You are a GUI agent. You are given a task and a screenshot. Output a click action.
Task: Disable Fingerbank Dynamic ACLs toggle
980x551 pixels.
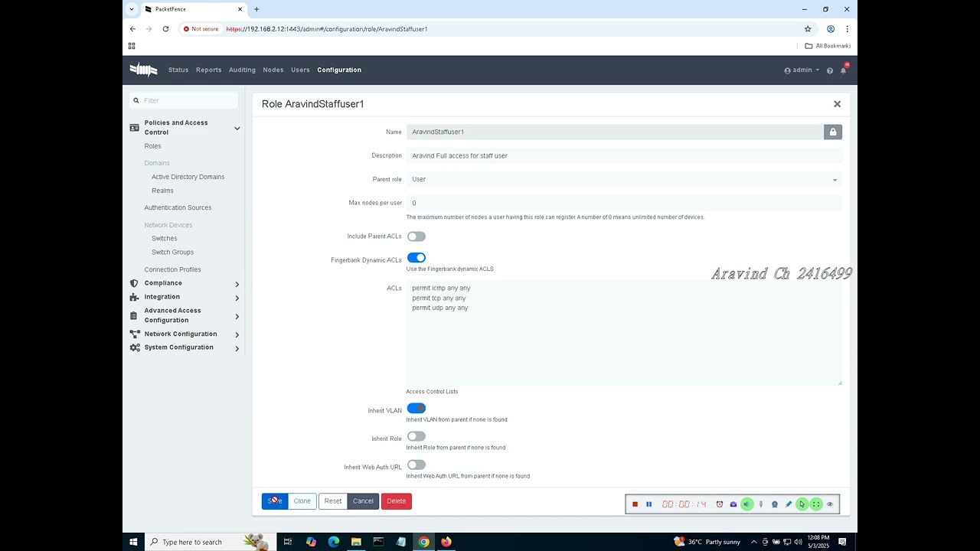pyautogui.click(x=416, y=258)
